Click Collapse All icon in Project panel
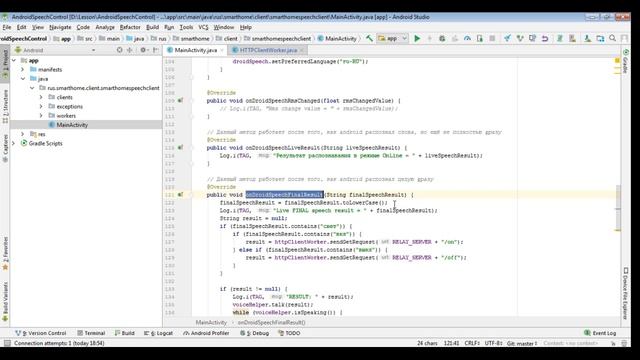Image resolution: width=640 pixels, height=360 pixels. coord(130,50)
